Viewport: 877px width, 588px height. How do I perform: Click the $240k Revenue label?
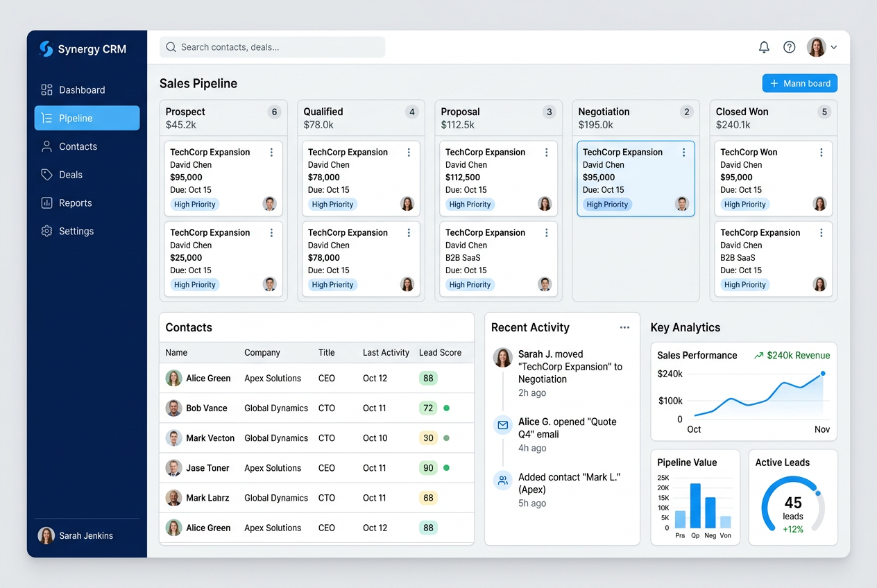coord(798,355)
